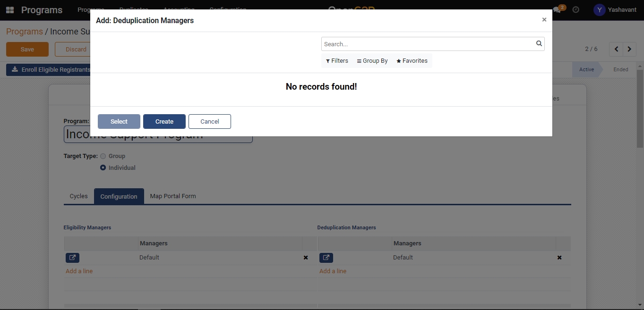Open the conversations messages icon

click(558, 10)
